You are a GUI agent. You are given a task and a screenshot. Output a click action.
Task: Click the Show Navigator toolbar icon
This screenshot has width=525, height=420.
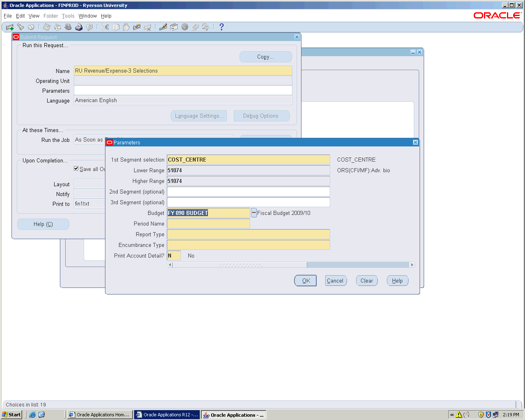point(31,27)
